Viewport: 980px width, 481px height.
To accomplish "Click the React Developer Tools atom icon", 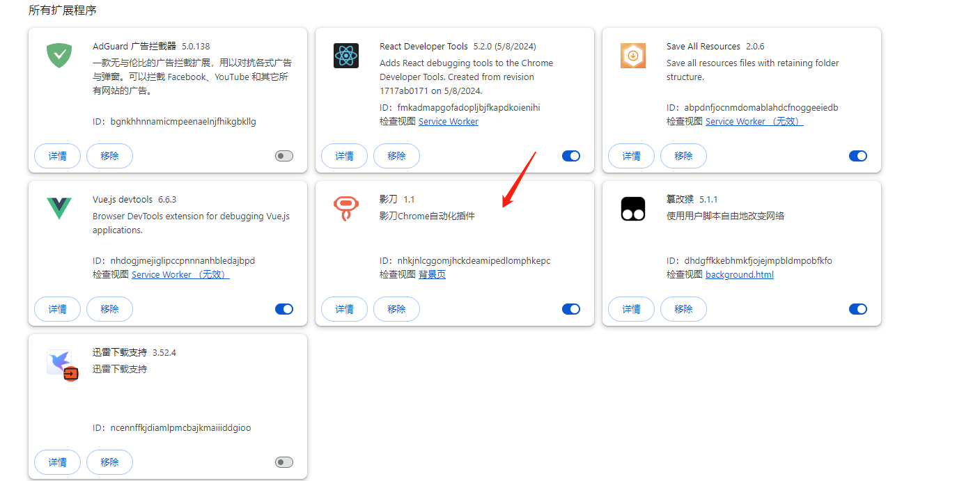I will point(346,56).
